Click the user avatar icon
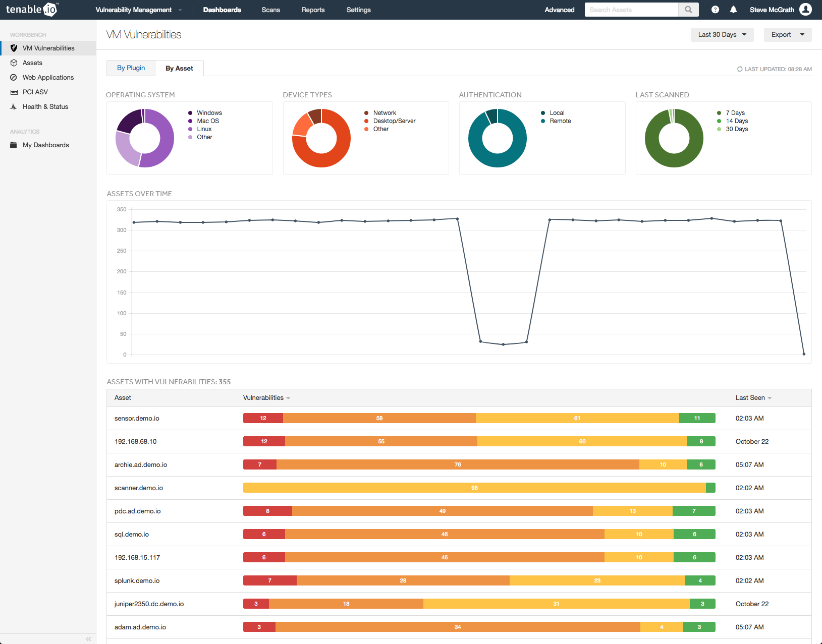The width and height of the screenshot is (822, 644). (806, 10)
